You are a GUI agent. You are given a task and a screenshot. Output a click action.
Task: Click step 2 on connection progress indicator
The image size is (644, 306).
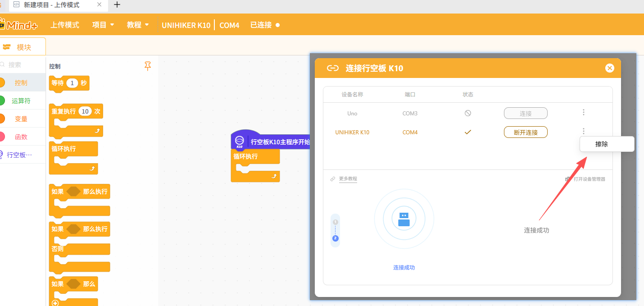click(335, 238)
